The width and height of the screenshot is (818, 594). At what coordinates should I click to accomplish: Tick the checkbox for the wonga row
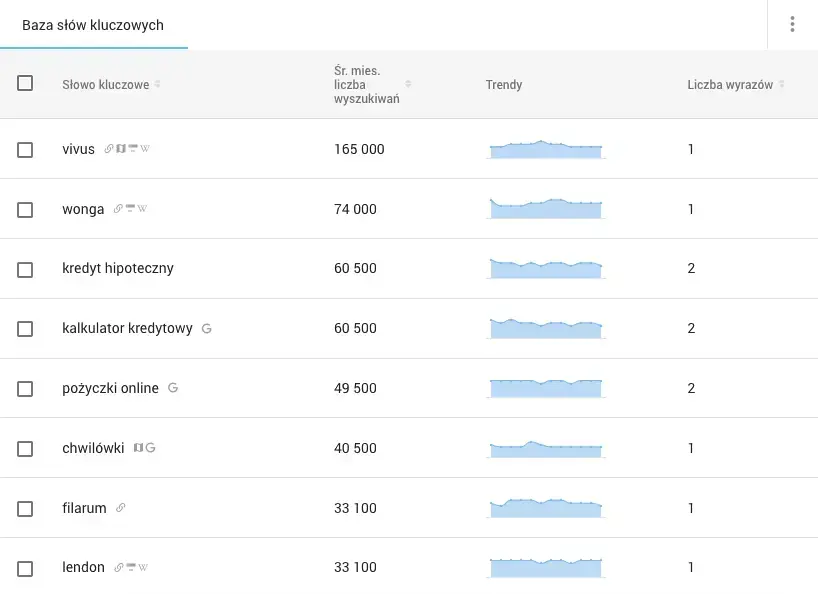click(25, 210)
